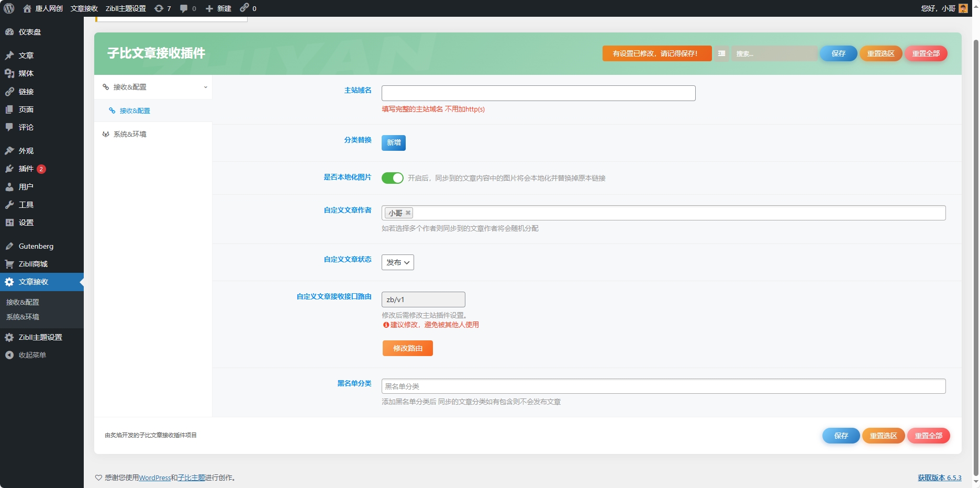The width and height of the screenshot is (980, 488).
Task: Click the user avatar next to 小哥
Action: (963, 8)
